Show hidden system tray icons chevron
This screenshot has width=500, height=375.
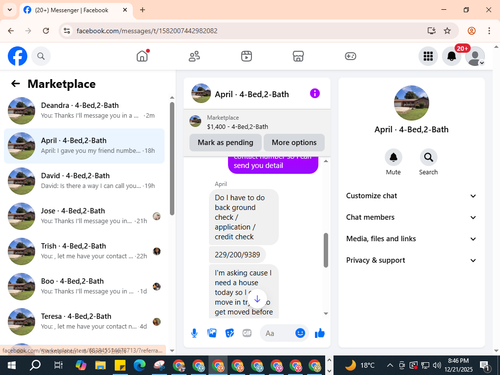(x=389, y=365)
